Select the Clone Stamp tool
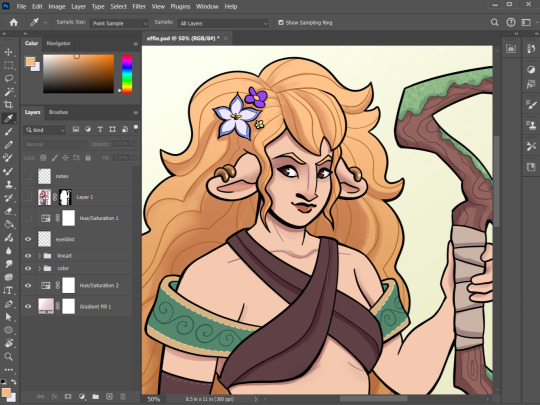The image size is (540, 405). tap(9, 184)
